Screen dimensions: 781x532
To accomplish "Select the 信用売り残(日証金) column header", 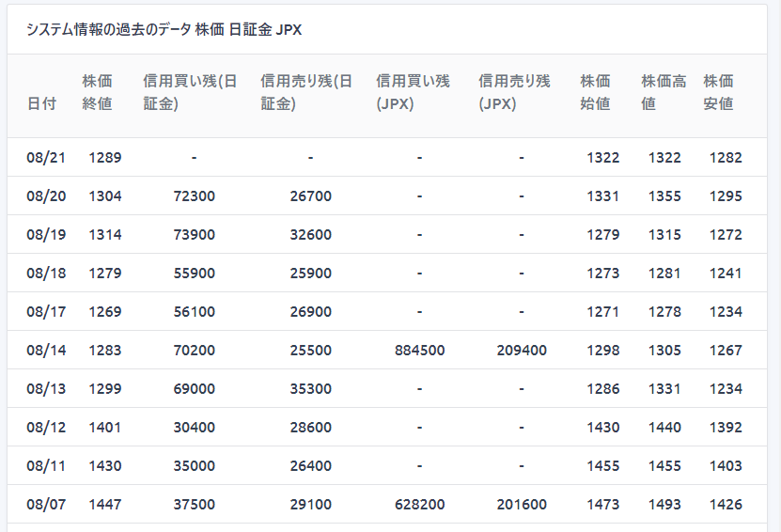I will tap(305, 92).
